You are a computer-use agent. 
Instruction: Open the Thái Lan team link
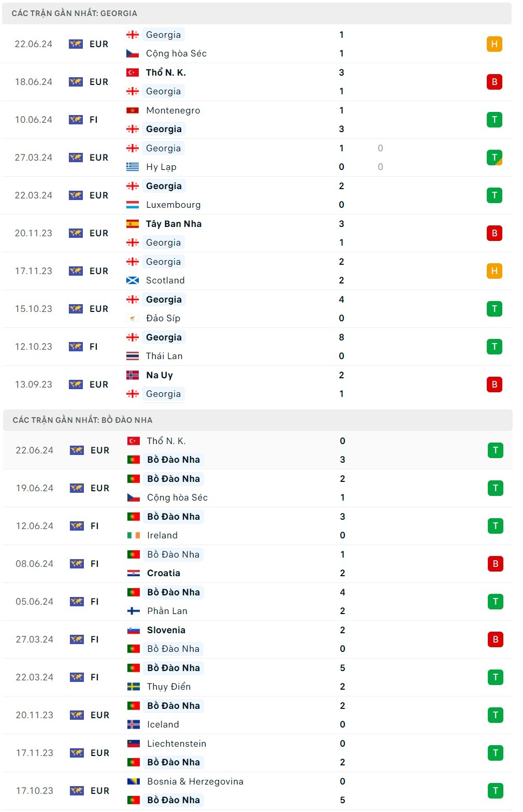(164, 356)
